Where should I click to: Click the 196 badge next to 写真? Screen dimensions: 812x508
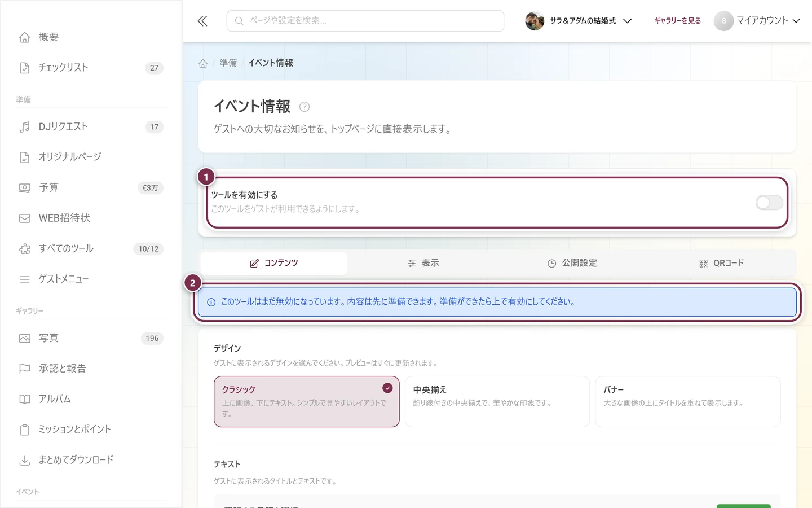[x=152, y=339]
